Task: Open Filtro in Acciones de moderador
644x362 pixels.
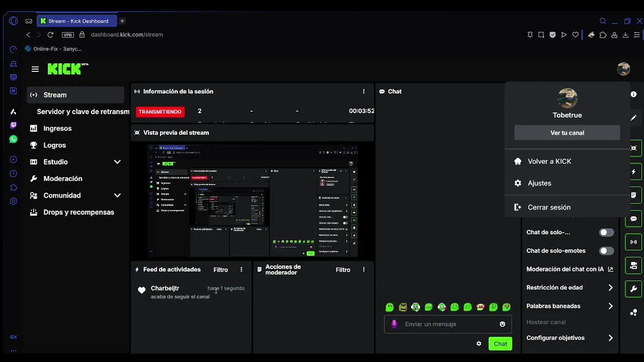Action: (343, 269)
